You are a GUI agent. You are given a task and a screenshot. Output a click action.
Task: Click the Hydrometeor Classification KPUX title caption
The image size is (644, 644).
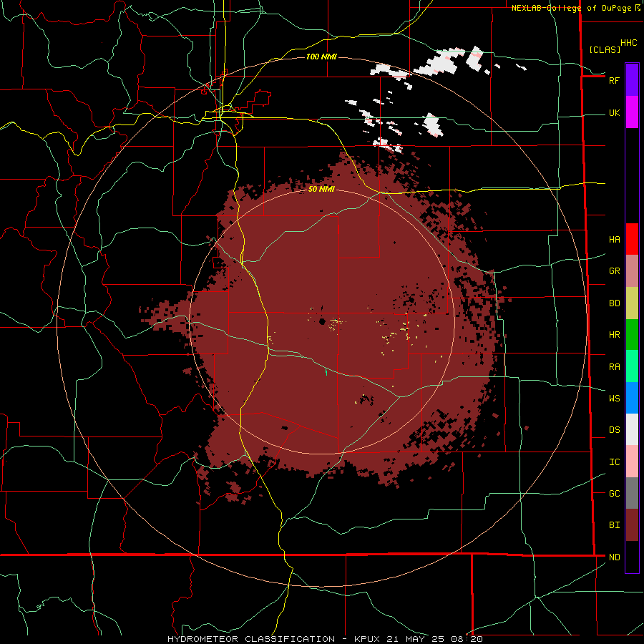pos(325,639)
